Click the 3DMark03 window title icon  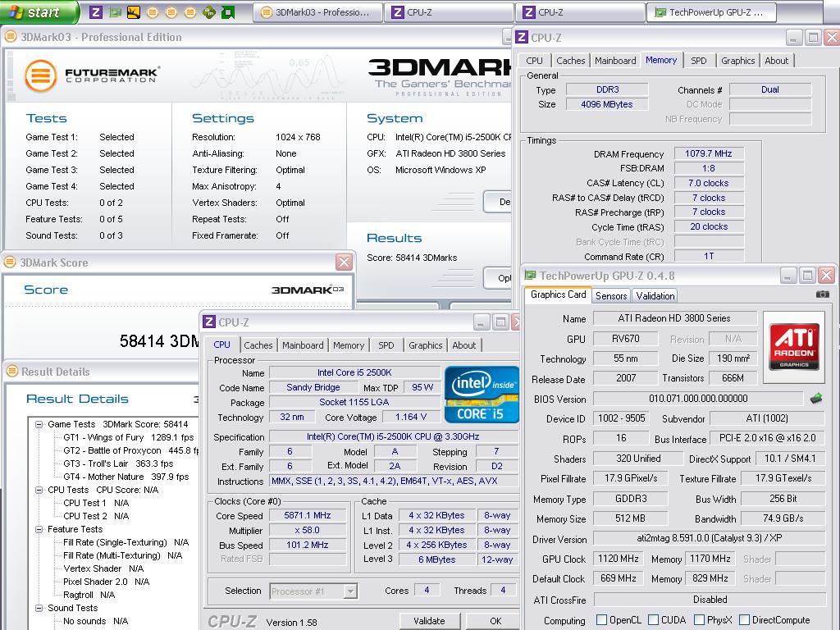point(10,37)
